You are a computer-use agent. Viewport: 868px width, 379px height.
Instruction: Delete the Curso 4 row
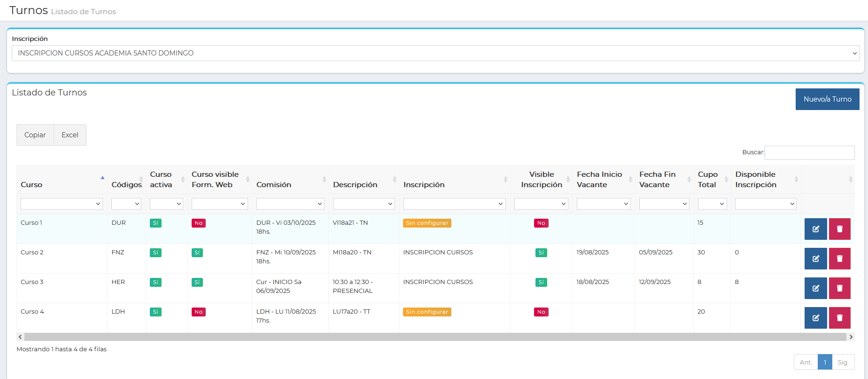click(x=840, y=318)
